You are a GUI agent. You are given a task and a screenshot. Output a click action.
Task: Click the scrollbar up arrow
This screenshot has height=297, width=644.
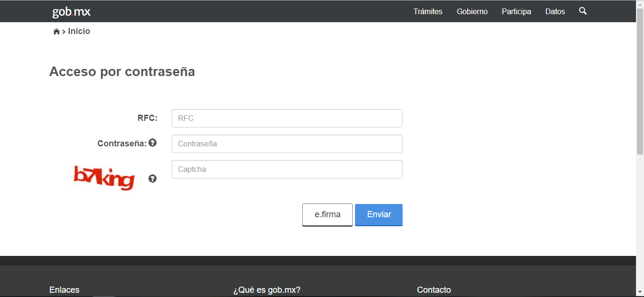(x=640, y=4)
